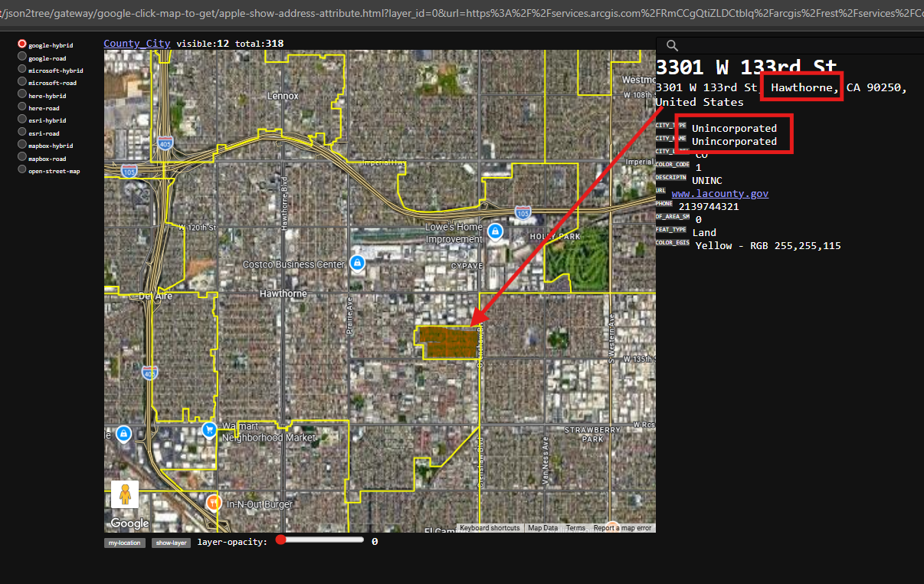Open the County_City layer link
The height and width of the screenshot is (584, 924).
pos(137,44)
